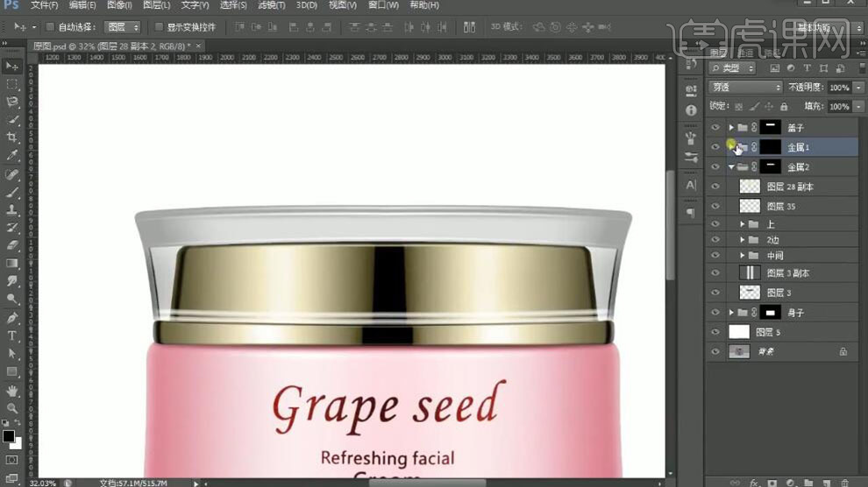The image size is (868, 487).
Task: Switch to the 原图.psd document tab
Action: [x=111, y=46]
